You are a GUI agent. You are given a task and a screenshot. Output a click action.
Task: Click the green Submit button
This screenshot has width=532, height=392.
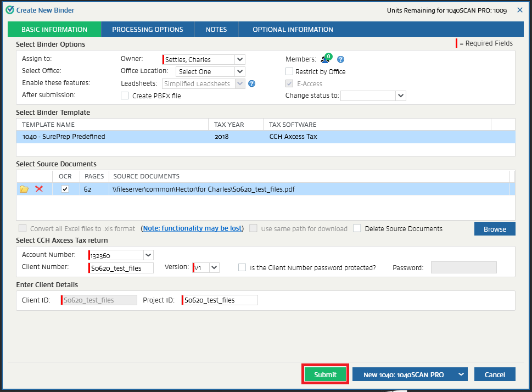coord(325,374)
